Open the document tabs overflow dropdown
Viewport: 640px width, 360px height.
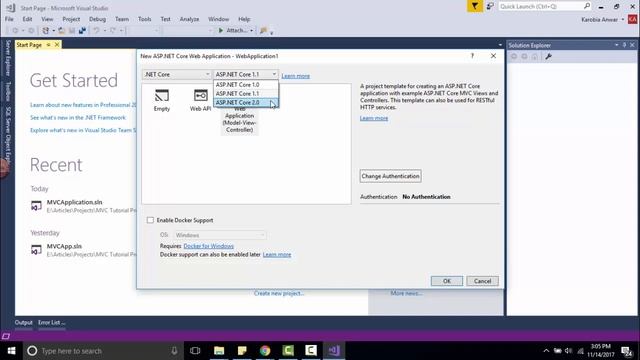[500, 45]
